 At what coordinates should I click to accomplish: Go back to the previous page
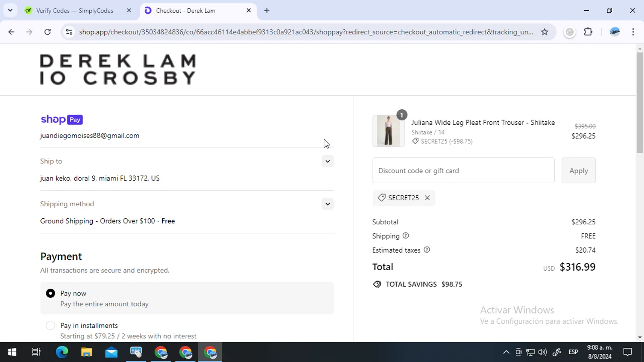click(x=12, y=32)
